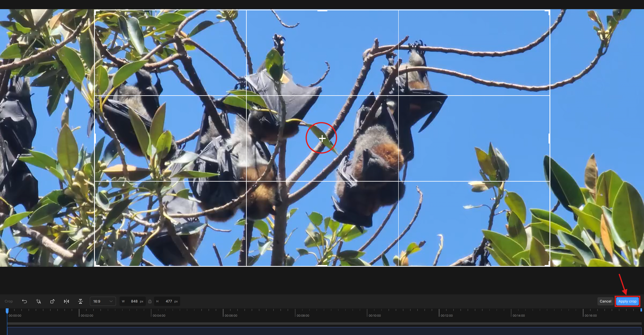The width and height of the screenshot is (644, 335).
Task: Click the top edge crop handle
Action: click(322, 10)
